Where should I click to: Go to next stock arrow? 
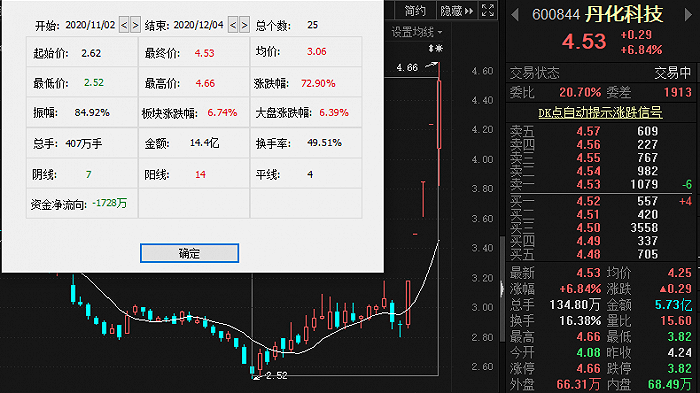[x=688, y=15]
